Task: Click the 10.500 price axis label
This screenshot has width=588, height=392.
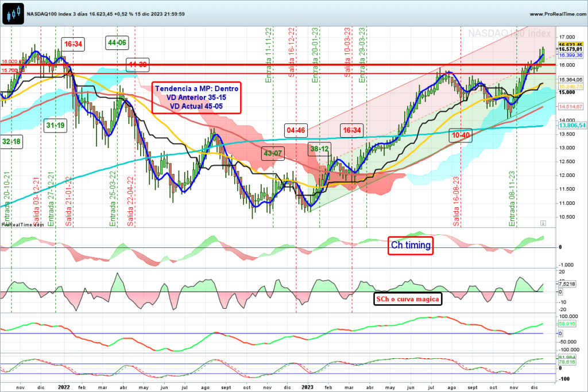Action: tap(567, 217)
